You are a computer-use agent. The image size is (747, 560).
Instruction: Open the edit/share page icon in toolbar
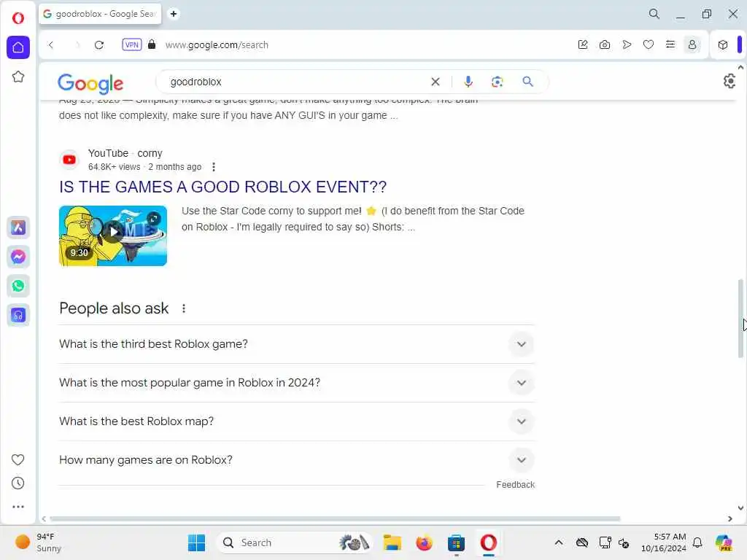[583, 44]
